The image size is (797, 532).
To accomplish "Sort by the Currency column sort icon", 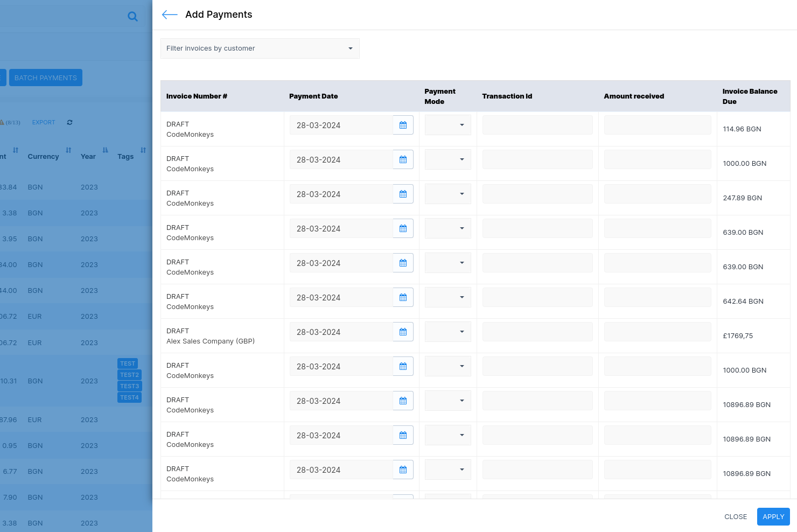I will click(x=68, y=150).
